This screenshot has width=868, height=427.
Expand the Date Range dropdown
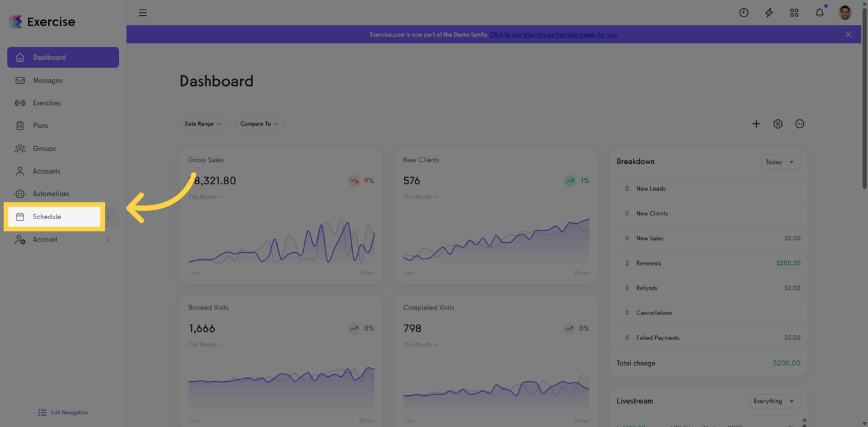(203, 124)
